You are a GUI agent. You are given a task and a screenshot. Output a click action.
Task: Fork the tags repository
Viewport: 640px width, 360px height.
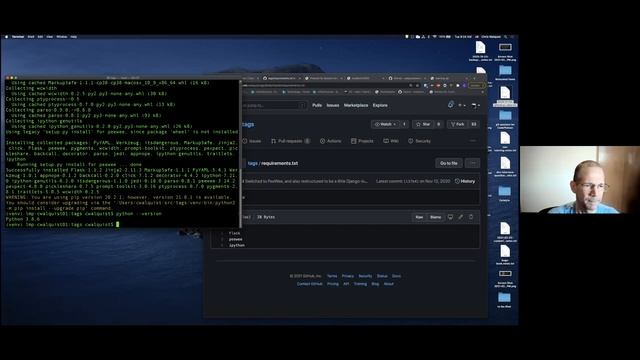[x=457, y=124]
